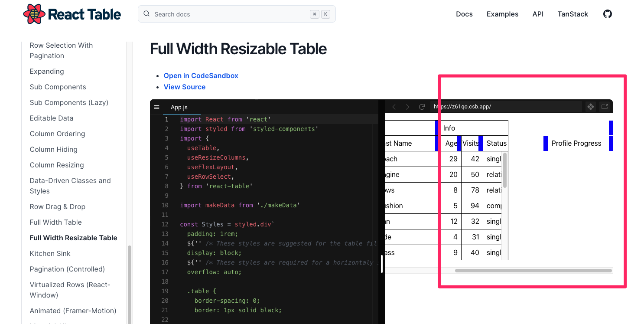Click the horizontal scrollbar under the table
This screenshot has width=644, height=324.
(533, 270)
